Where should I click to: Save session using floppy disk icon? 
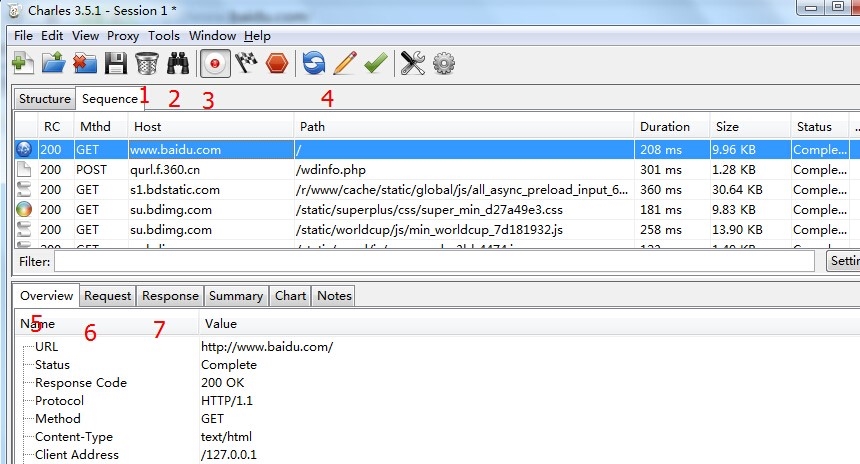tap(116, 63)
